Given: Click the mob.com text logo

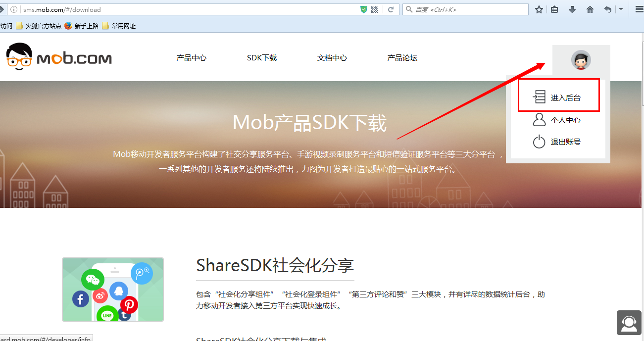Looking at the screenshot, I should [x=74, y=58].
